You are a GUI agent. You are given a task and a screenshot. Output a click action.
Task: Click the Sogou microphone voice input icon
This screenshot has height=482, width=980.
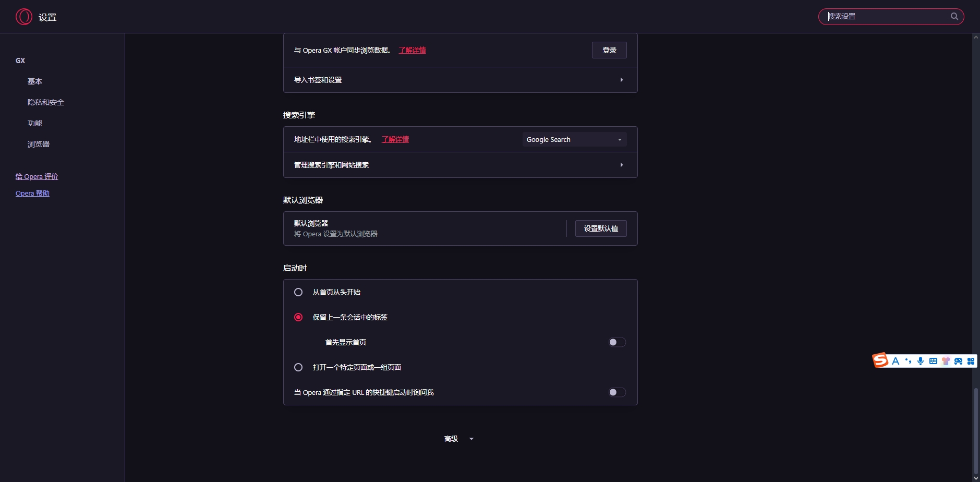click(x=921, y=361)
